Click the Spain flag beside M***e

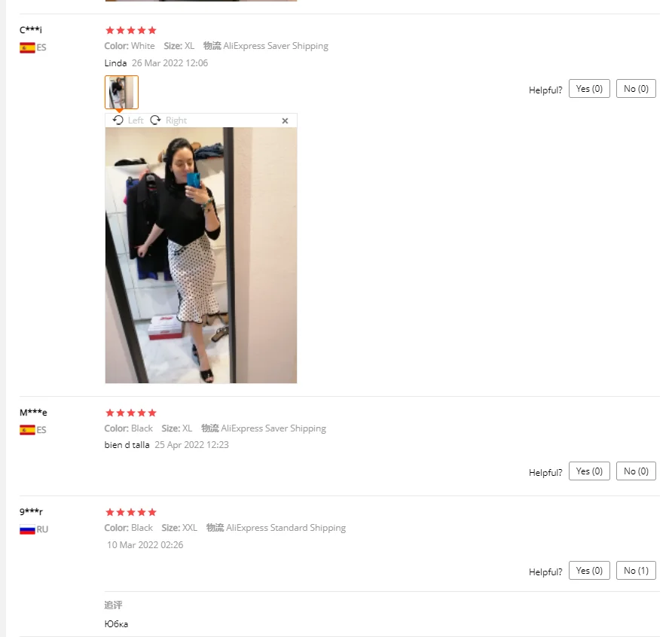[27, 430]
